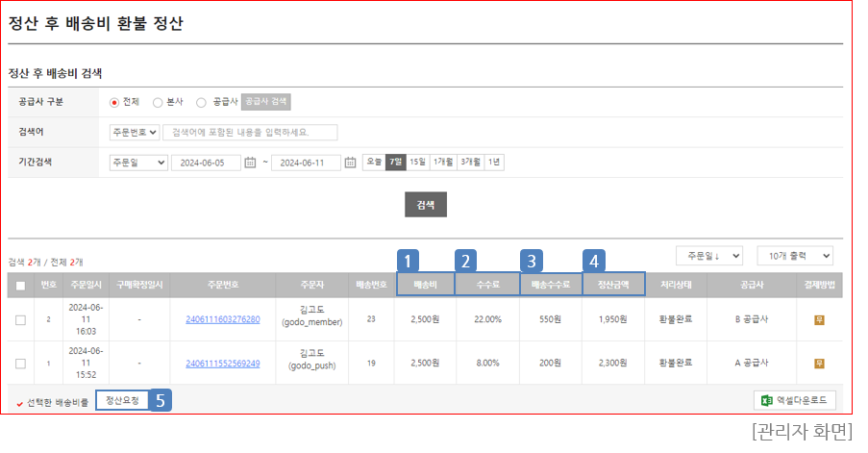Open the 10개 출력 page-size dropdown

coord(794,256)
